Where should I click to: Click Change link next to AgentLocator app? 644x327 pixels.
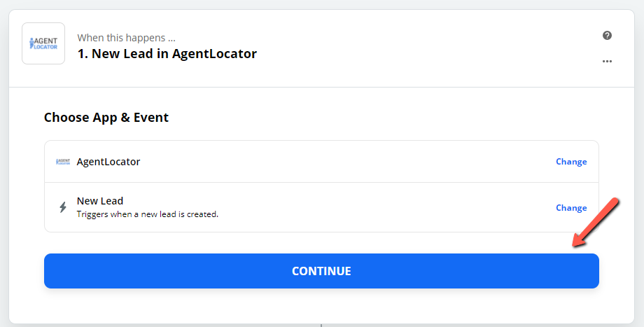(571, 162)
